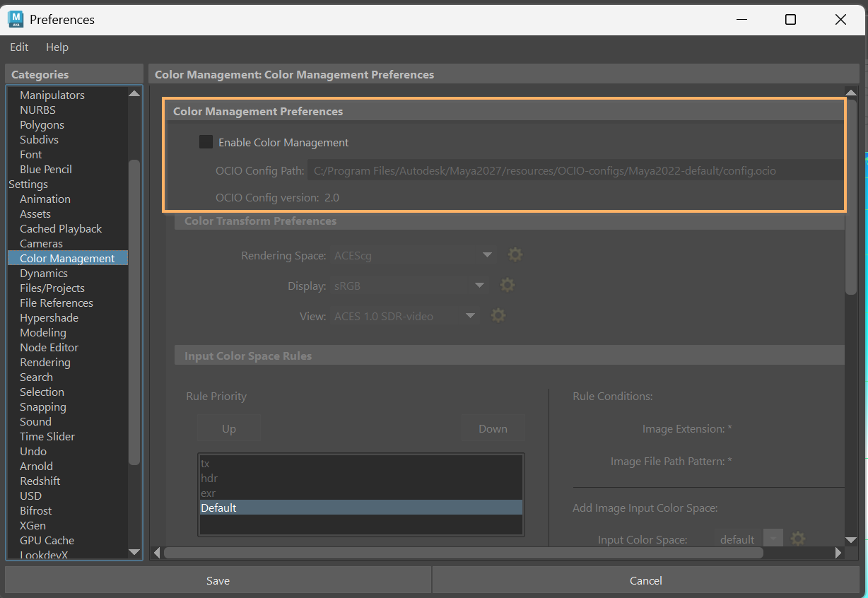Open the Edit menu
Image resolution: width=868 pixels, height=598 pixels.
[19, 47]
